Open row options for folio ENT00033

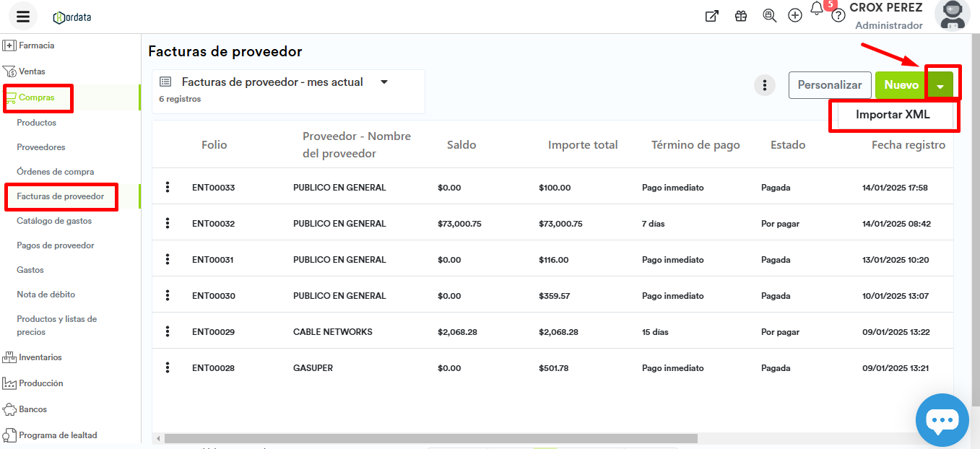click(168, 188)
